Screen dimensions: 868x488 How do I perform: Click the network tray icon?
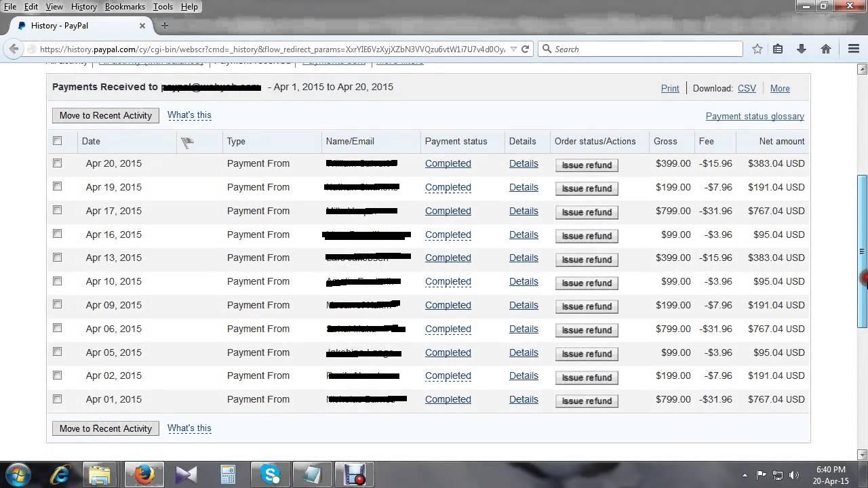coord(778,475)
